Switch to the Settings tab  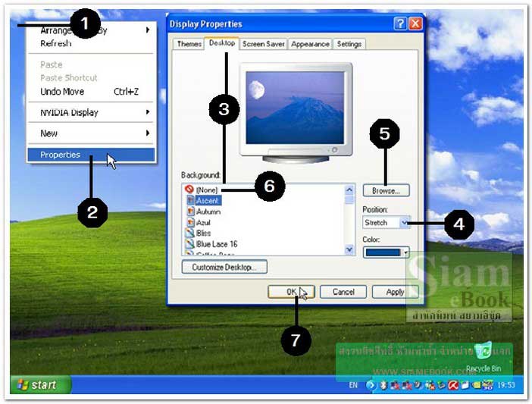[349, 44]
